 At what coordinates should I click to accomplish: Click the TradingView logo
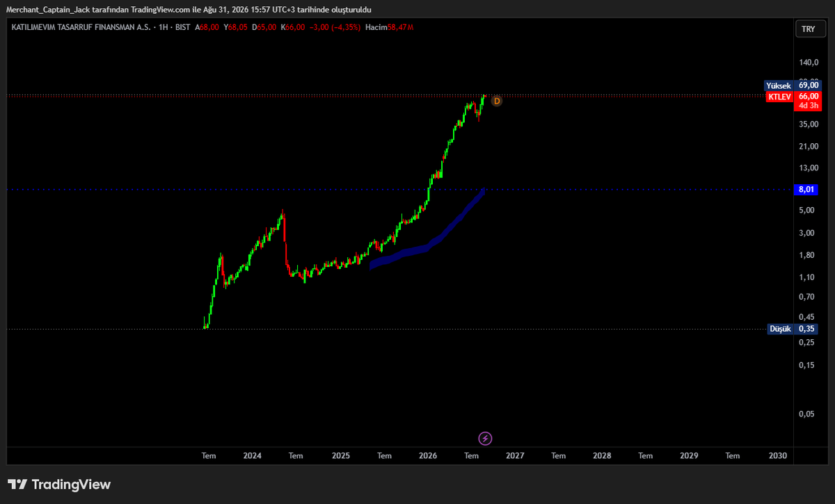[x=59, y=485]
